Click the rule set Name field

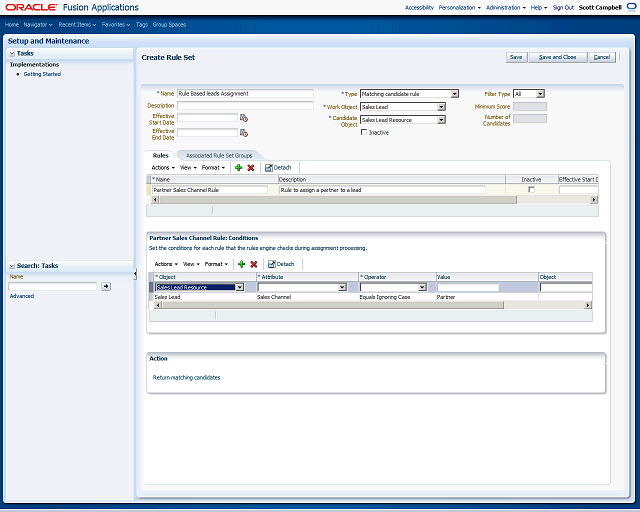tap(245, 93)
